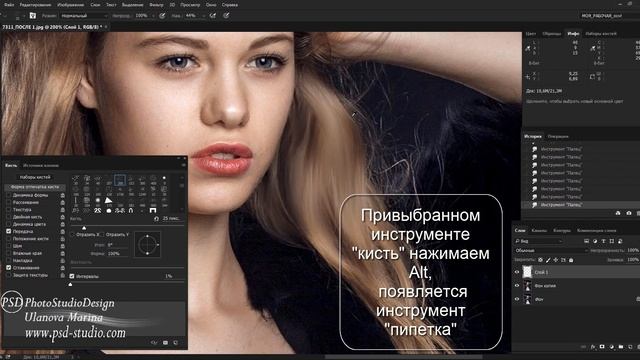The height and width of the screenshot is (360, 640).
Task: Switch to the Контуры tab
Action: click(x=562, y=231)
